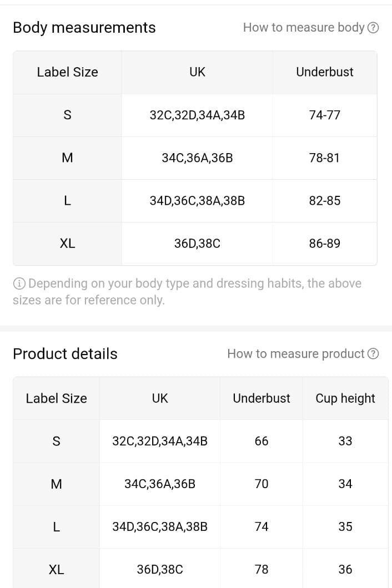Click underbust value 70 in Product details
The image size is (392, 588).
pos(262,484)
